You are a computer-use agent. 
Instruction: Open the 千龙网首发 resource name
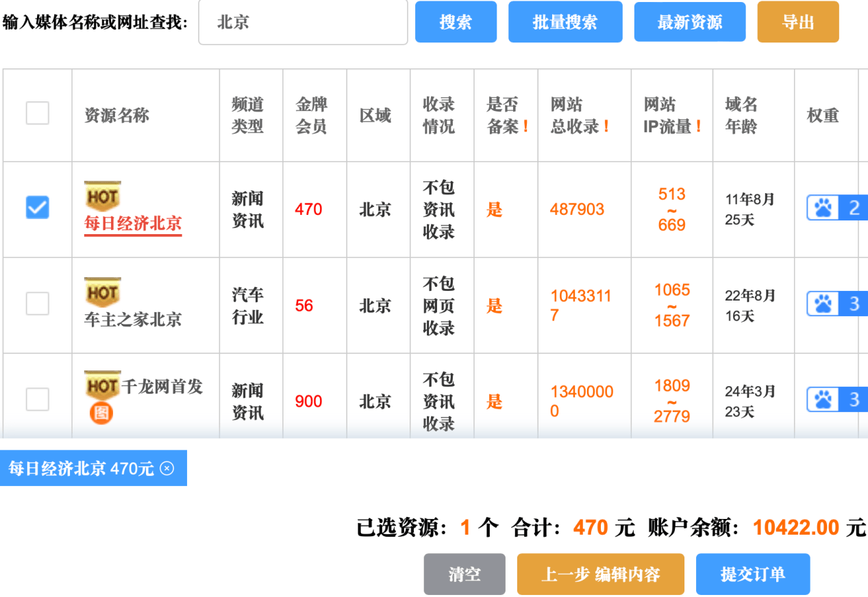162,387
